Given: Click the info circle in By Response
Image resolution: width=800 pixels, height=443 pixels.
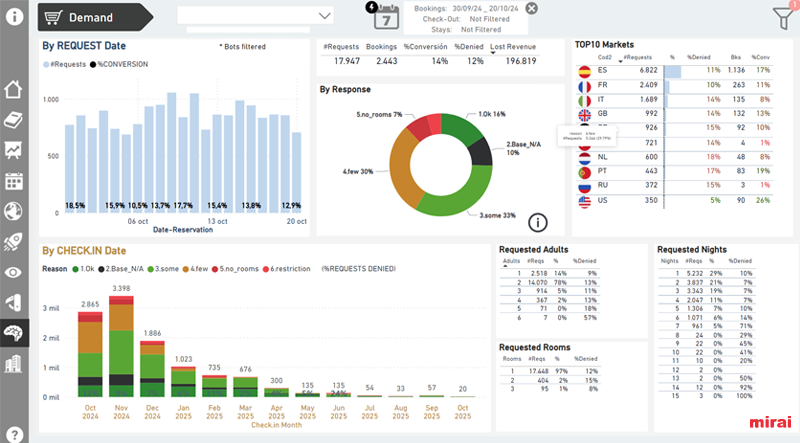Looking at the screenshot, I should [538, 222].
